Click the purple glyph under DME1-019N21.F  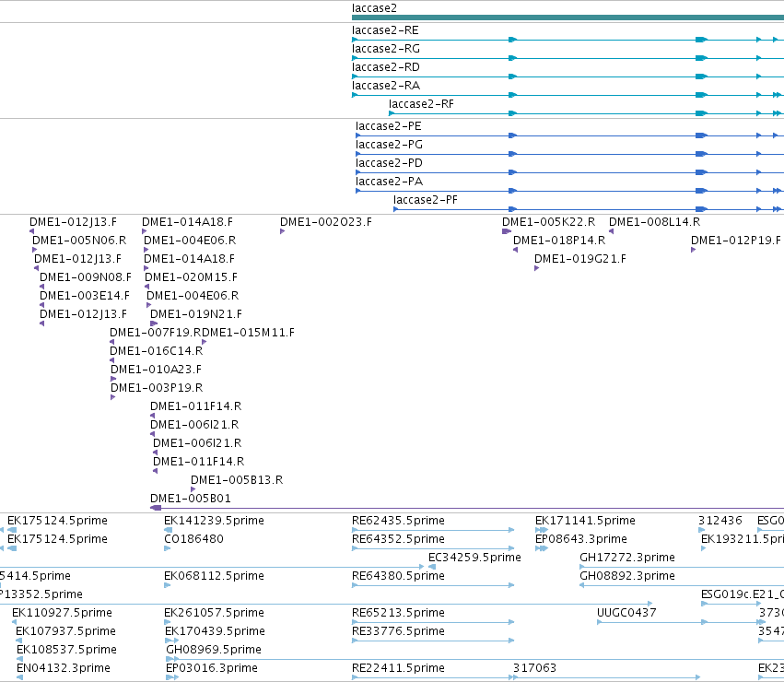154,323
